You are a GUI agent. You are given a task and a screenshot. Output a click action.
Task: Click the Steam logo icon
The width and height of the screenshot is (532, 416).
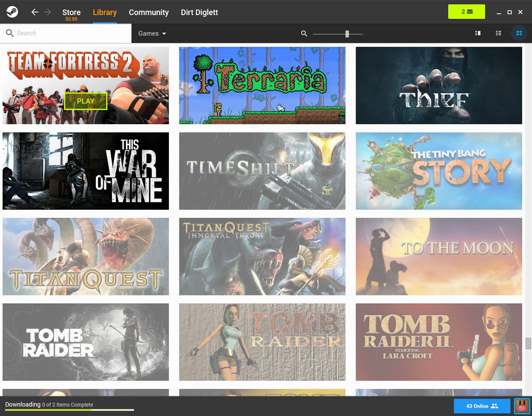[12, 12]
